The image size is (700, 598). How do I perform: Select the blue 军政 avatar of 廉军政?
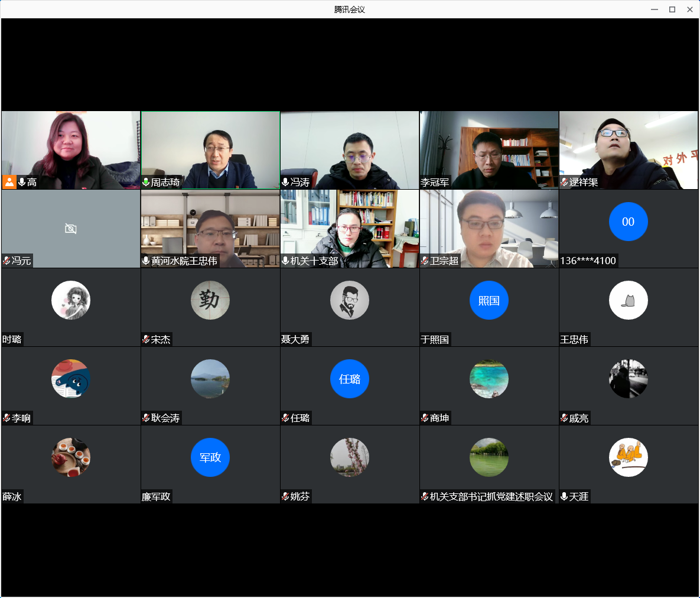(x=210, y=457)
